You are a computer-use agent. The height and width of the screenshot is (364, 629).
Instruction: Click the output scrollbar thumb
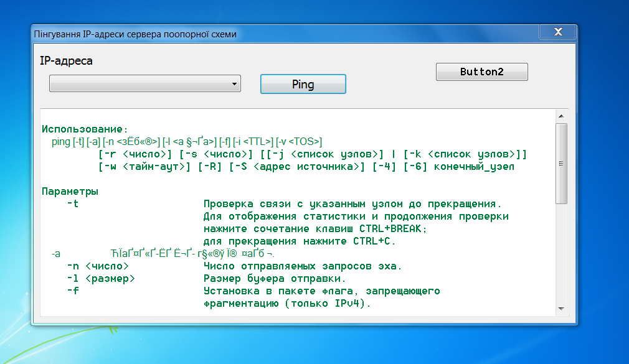561,164
